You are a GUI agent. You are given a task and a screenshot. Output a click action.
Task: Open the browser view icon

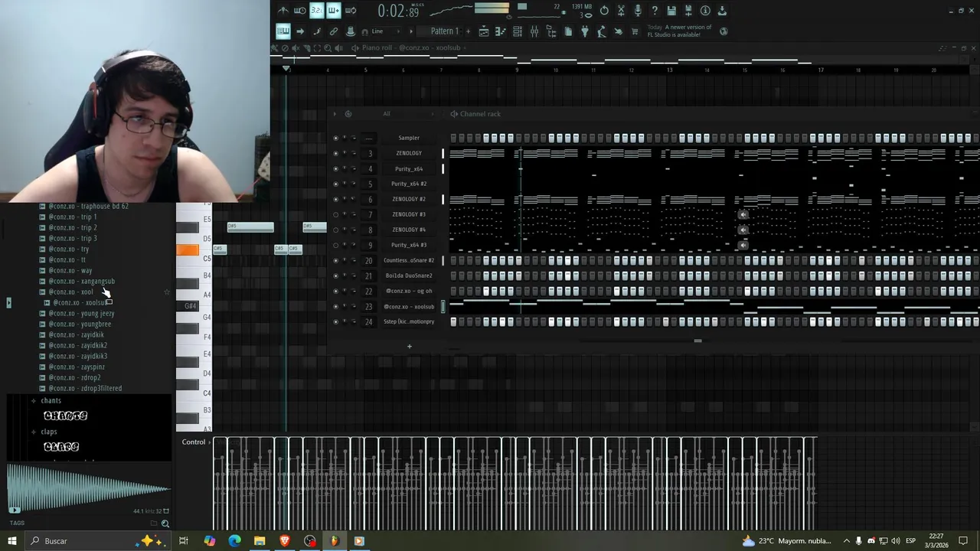pyautogui.click(x=551, y=31)
